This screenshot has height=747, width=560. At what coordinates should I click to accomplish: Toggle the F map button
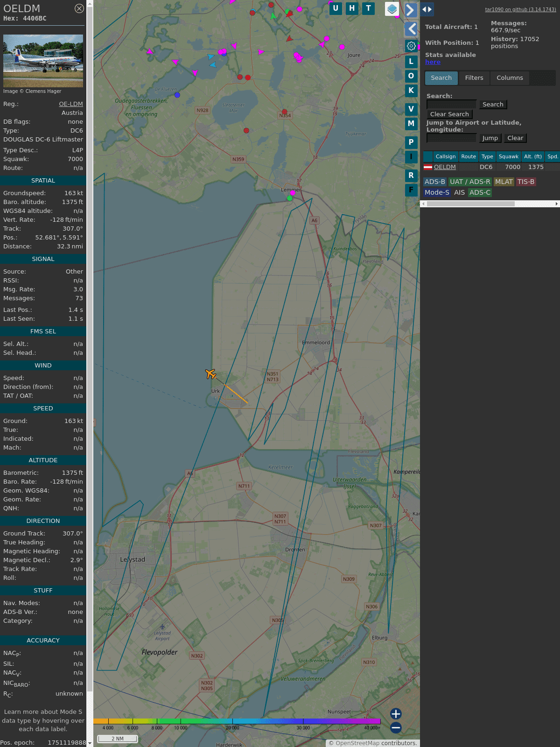tap(411, 190)
